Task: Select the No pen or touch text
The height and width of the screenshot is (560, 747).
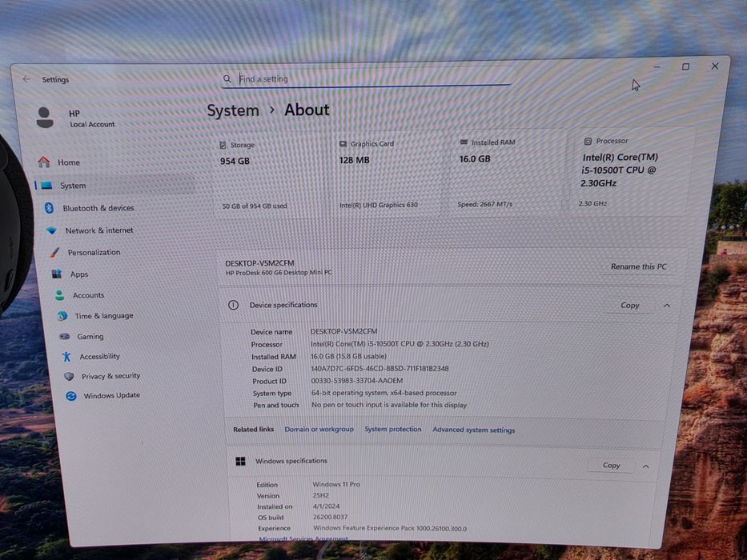Action: [x=389, y=405]
